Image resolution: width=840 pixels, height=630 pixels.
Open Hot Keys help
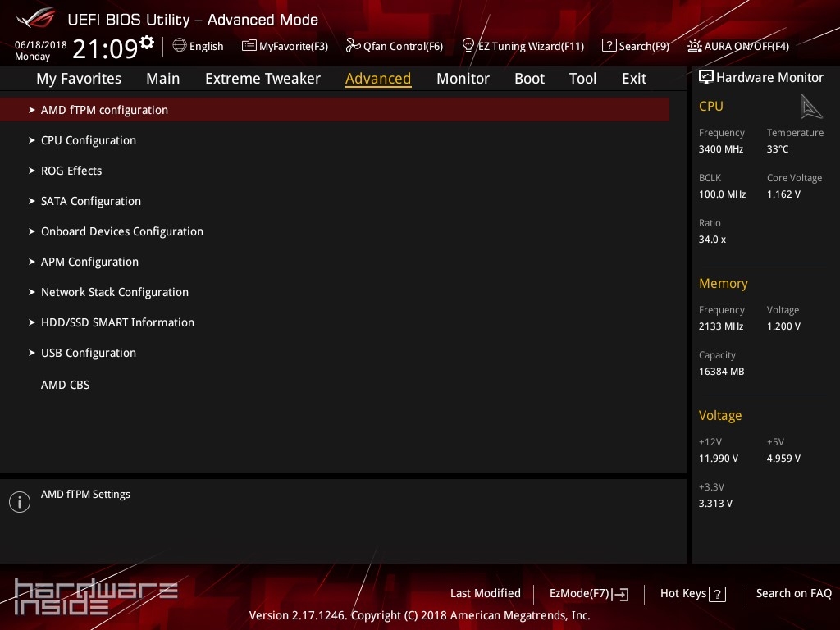tap(693, 594)
